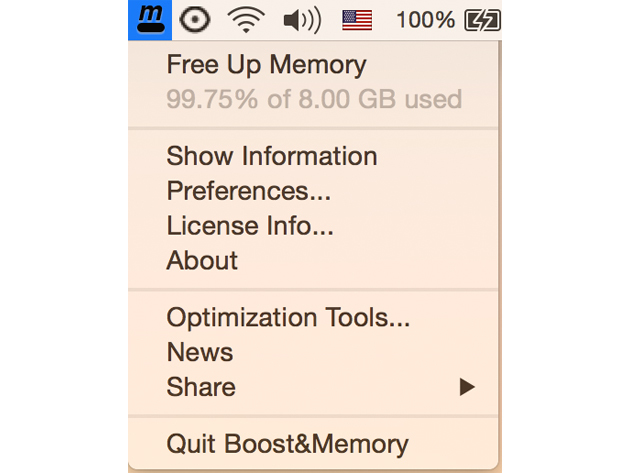Expand the Share submenu arrow
Screen dimensions: 630x473
(467, 387)
